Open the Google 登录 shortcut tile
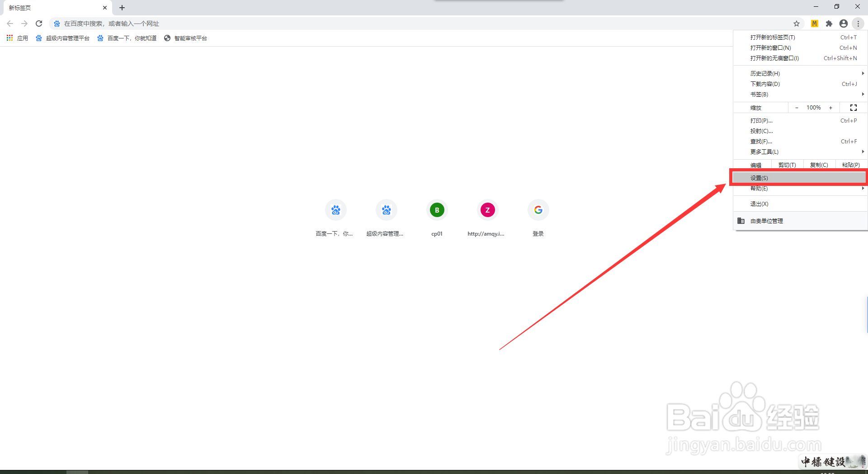868x474 pixels. (x=538, y=219)
